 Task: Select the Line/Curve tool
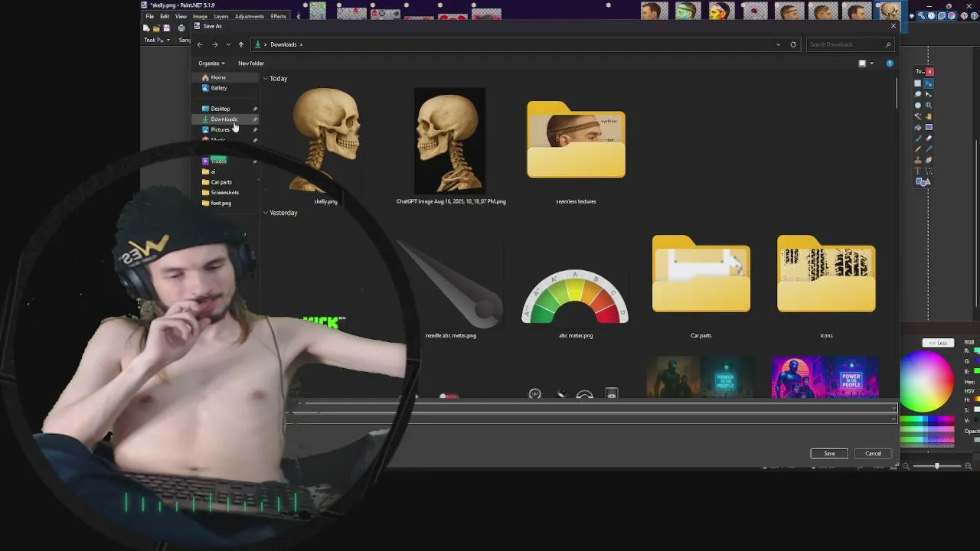coord(929,171)
